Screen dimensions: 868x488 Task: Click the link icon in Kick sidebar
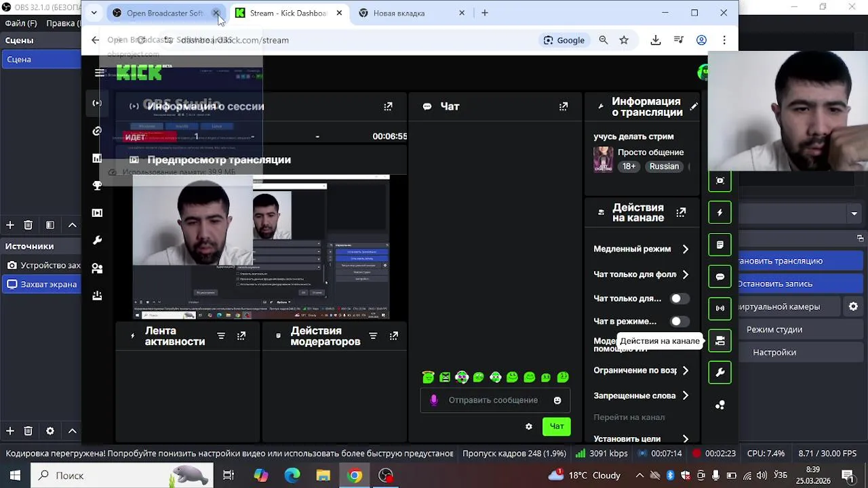point(97,131)
